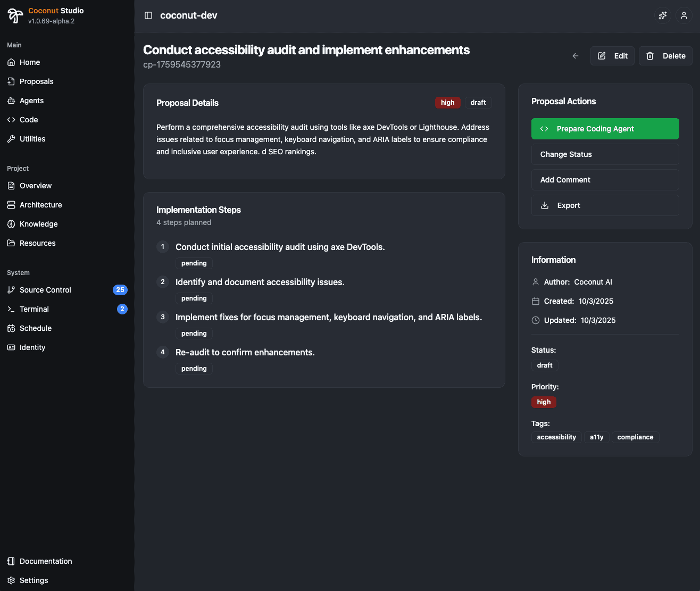
Task: Click the Export download icon
Action: [544, 205]
